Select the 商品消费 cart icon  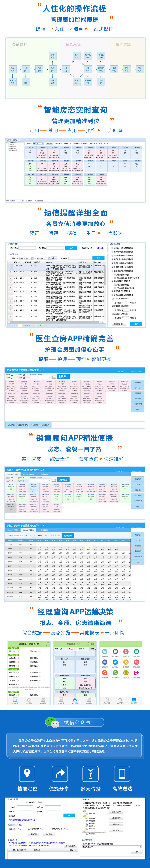(x=136, y=662)
